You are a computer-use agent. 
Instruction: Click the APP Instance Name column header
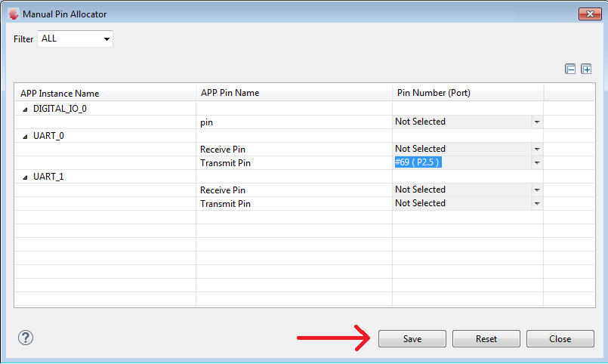105,93
